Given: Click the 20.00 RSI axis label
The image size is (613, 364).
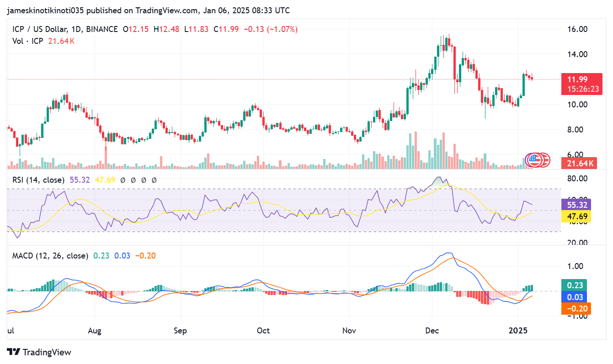Looking at the screenshot, I should tap(577, 243).
